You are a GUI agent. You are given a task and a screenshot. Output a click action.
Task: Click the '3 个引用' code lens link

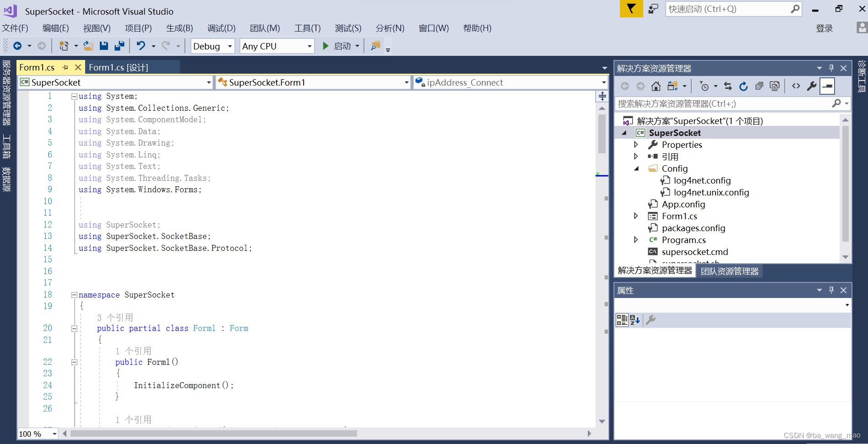click(x=115, y=318)
